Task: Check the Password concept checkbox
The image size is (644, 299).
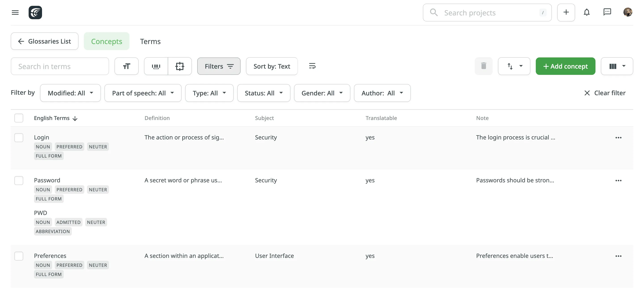Action: tap(19, 181)
